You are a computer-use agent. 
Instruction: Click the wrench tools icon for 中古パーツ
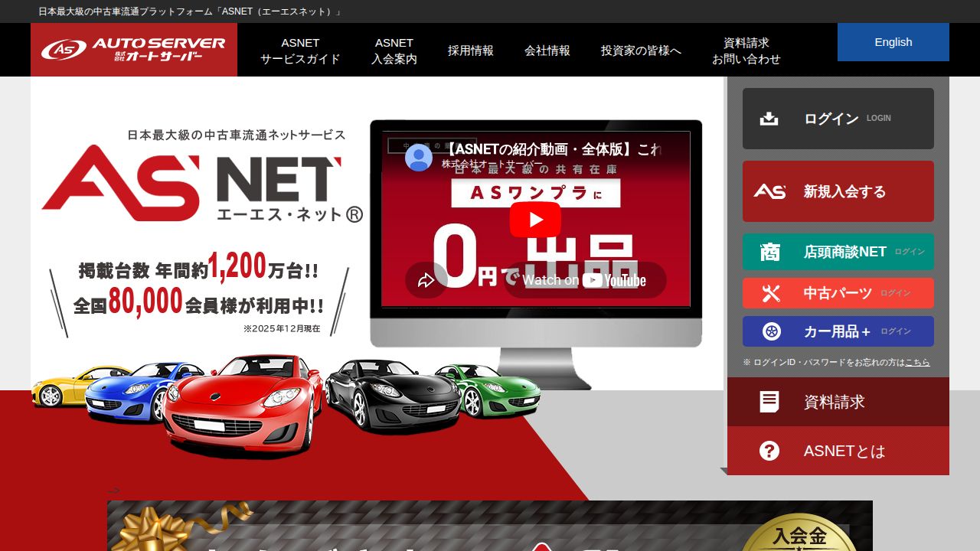pyautogui.click(x=771, y=293)
